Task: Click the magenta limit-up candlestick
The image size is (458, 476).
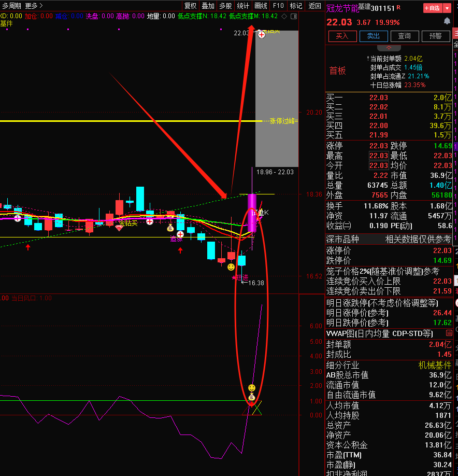Action: point(252,213)
